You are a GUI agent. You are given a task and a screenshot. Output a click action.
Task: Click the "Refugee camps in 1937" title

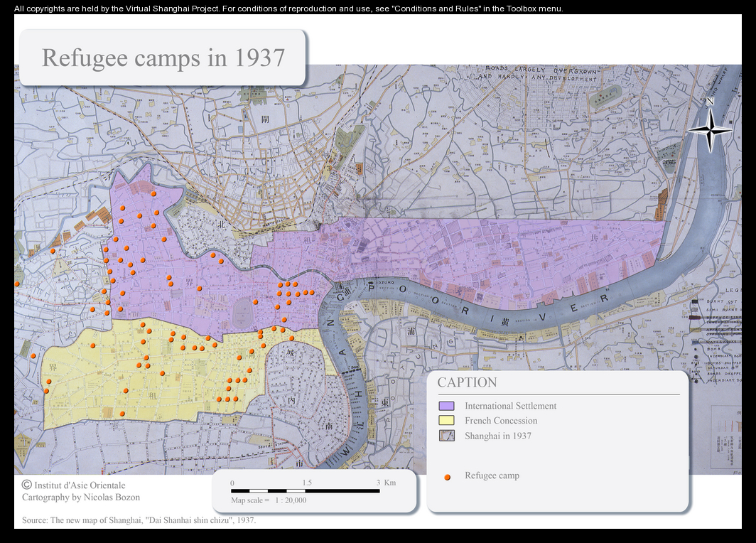point(163,58)
